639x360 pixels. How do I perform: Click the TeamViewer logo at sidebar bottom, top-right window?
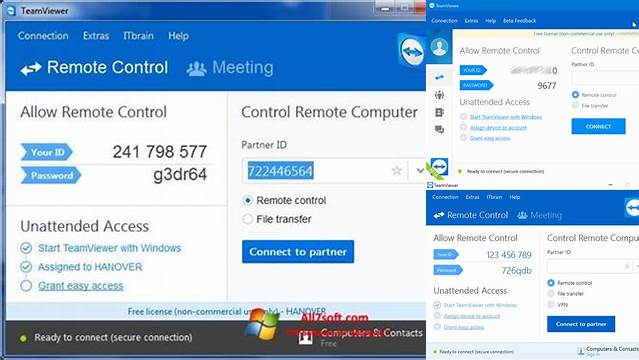[x=439, y=166]
